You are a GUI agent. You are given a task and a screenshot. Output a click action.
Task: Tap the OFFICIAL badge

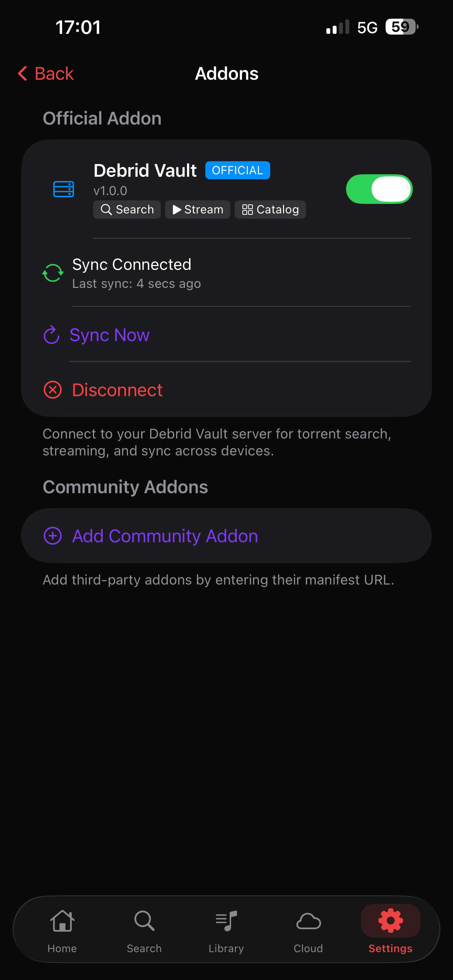point(238,170)
